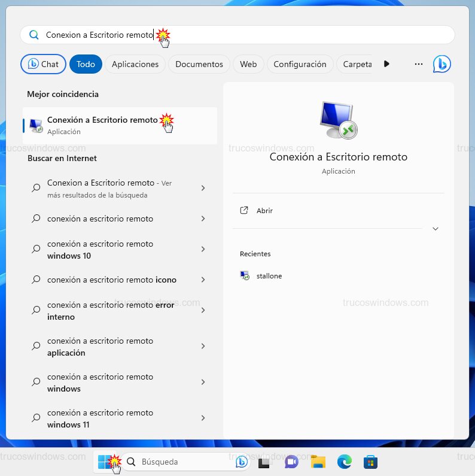Open the Teams Chat taskbar icon
Viewport: 475px width, 476px height.
pyautogui.click(x=291, y=462)
